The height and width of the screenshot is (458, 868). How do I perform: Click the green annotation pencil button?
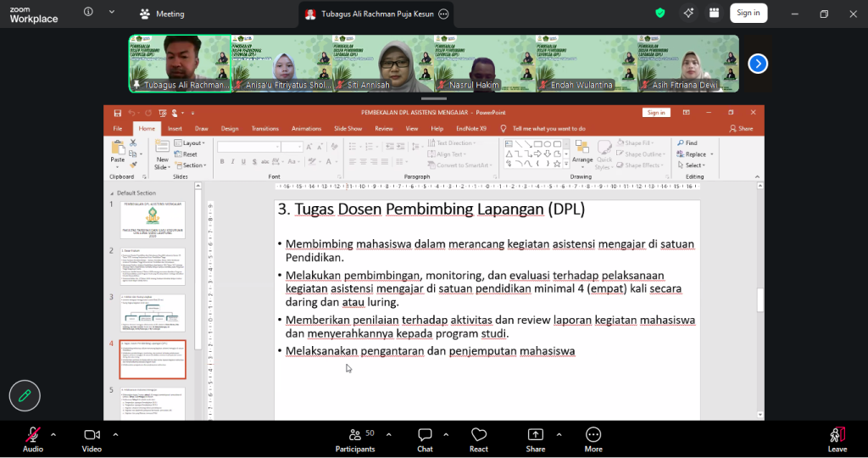(25, 395)
